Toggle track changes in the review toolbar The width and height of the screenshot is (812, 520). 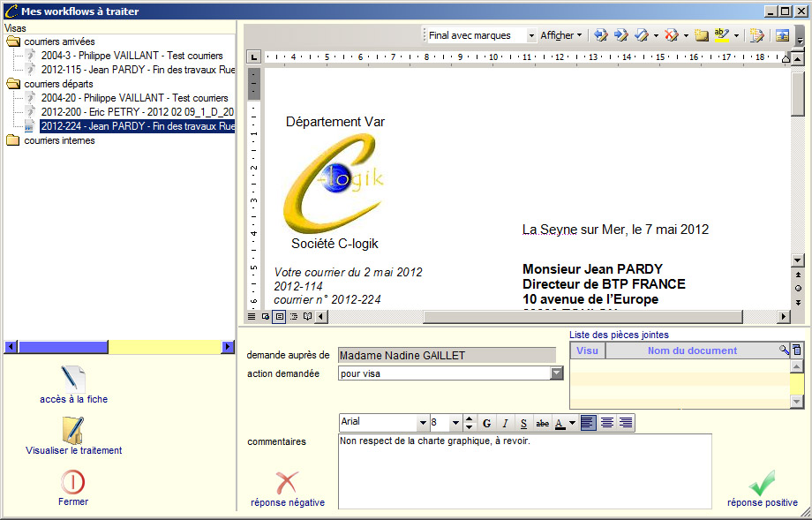756,35
